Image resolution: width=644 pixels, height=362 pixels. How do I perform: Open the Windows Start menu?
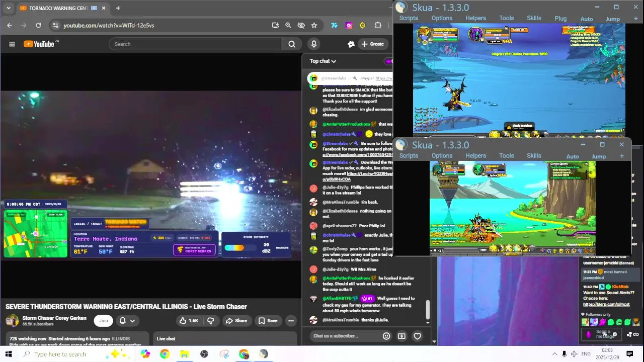coord(9,354)
